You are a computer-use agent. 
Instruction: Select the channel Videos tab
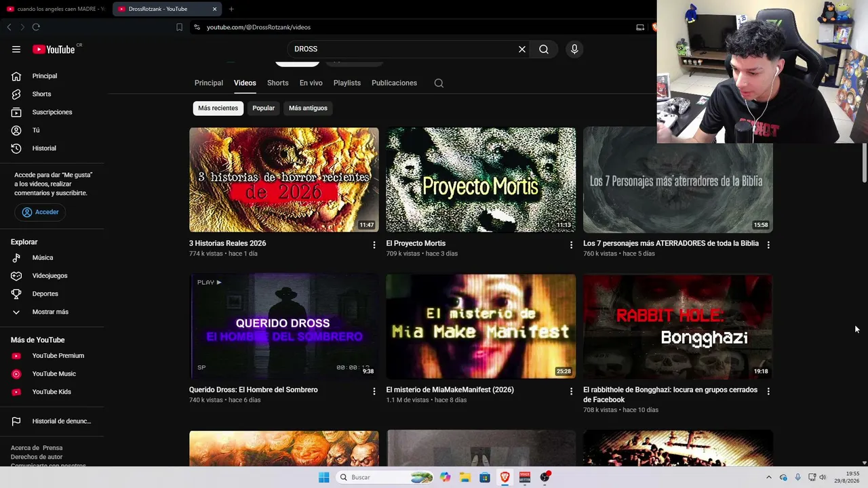(x=245, y=83)
